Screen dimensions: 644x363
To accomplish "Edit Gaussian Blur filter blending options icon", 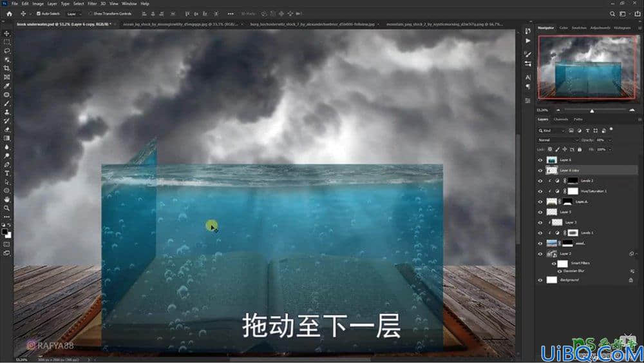I will click(632, 271).
